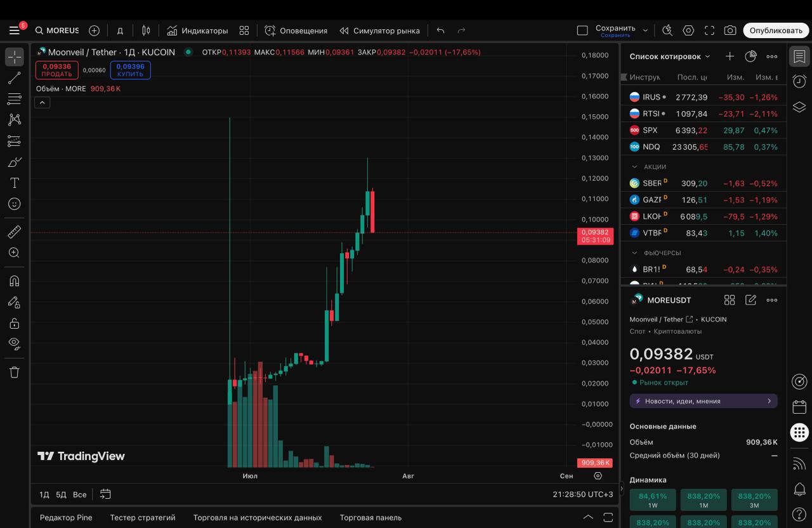Enter fullscreen mode
The width and height of the screenshot is (812, 528).
[709, 30]
